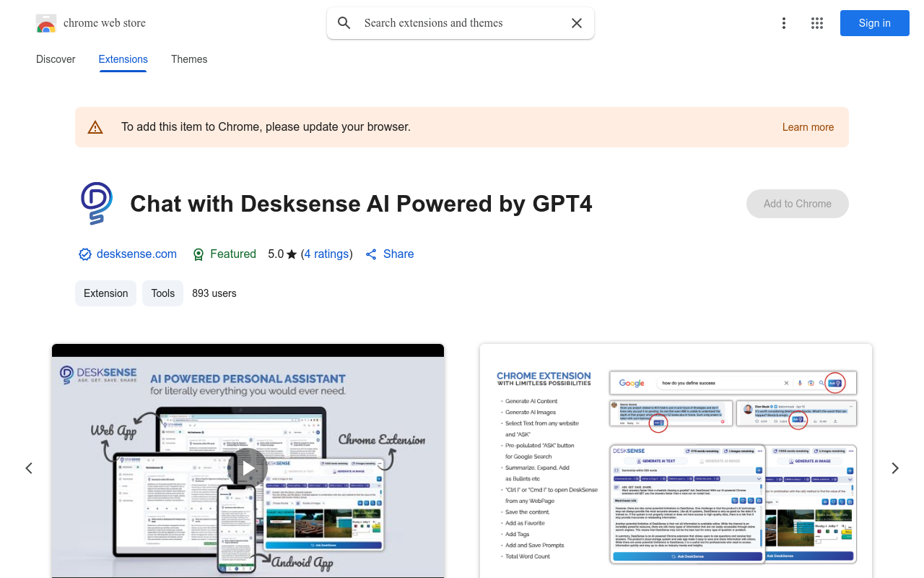
Task: Focus the Search extensions and themes field
Action: click(x=461, y=23)
